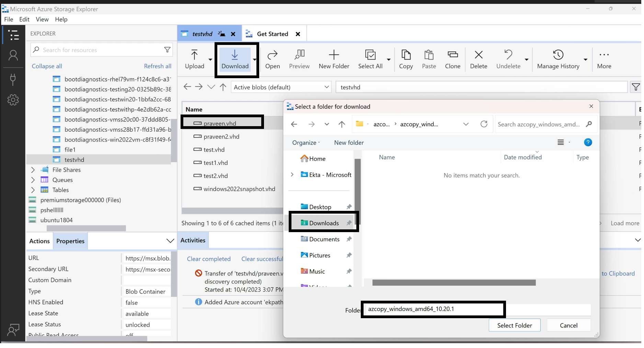Click the Undelete toolbar button

[x=508, y=59]
